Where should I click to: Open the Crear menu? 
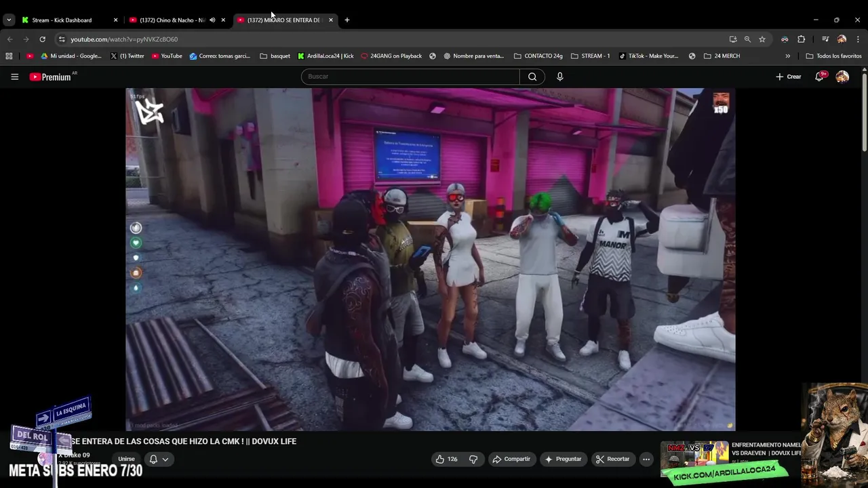click(788, 77)
